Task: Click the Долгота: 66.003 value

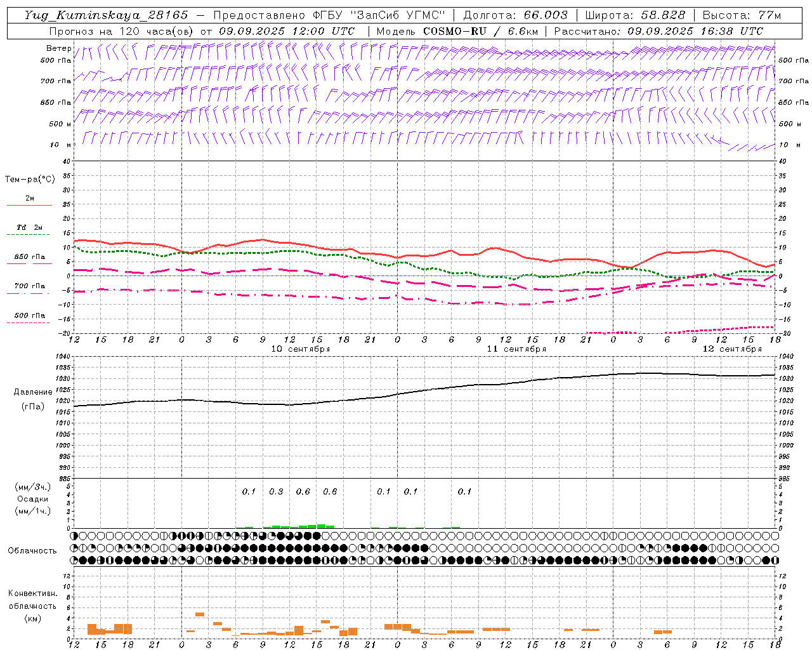Action: pos(516,15)
